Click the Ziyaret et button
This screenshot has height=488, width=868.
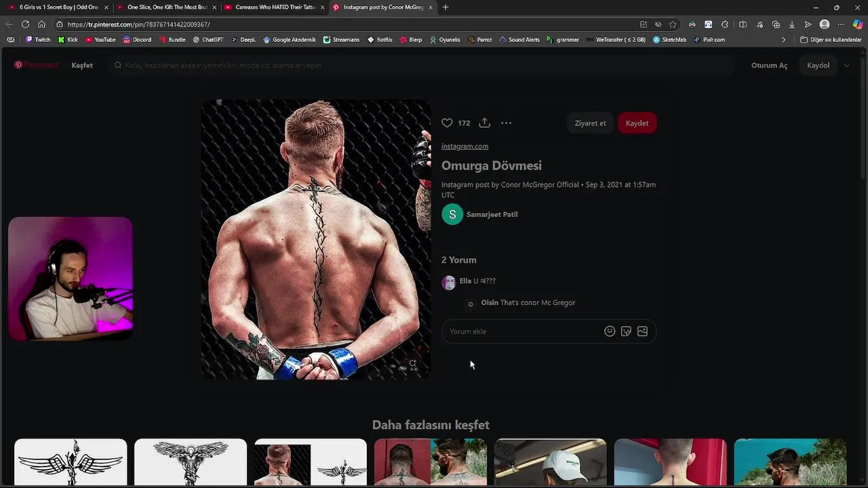click(590, 123)
